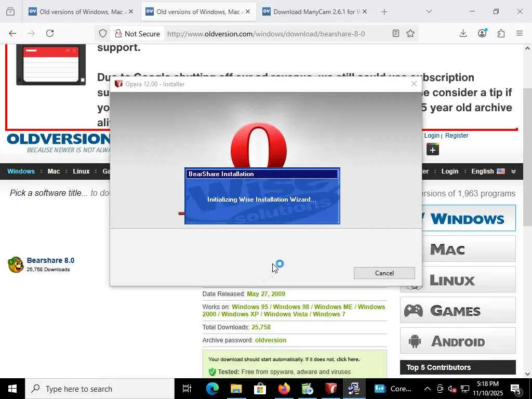This screenshot has width=532, height=399.
Task: Close the Opera 12.00 Installer dialog
Action: point(414,84)
